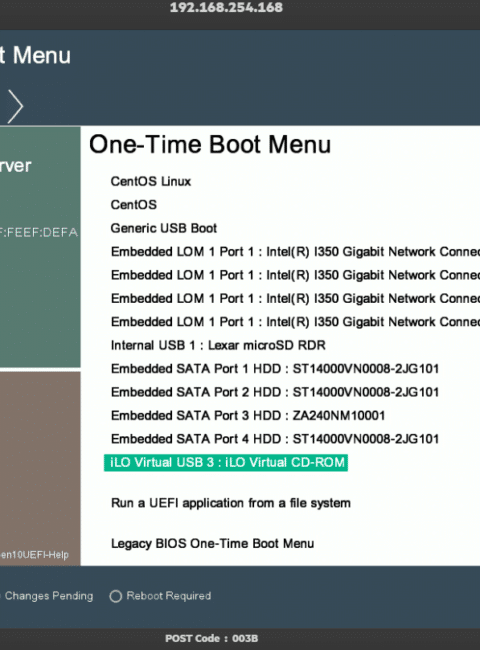
Task: Select Embedded SATA Port 4 HDD entry
Action: [x=275, y=439]
